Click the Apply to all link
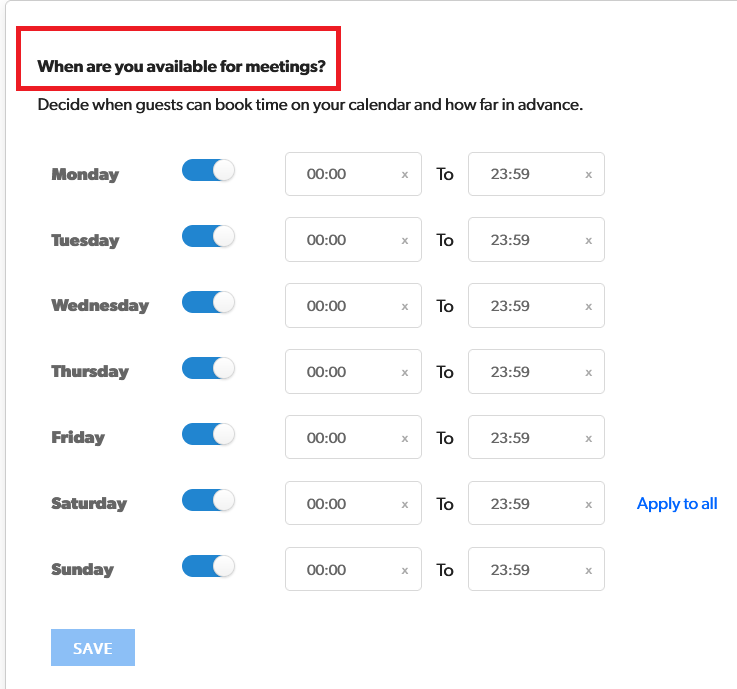737x689 pixels. 677,504
